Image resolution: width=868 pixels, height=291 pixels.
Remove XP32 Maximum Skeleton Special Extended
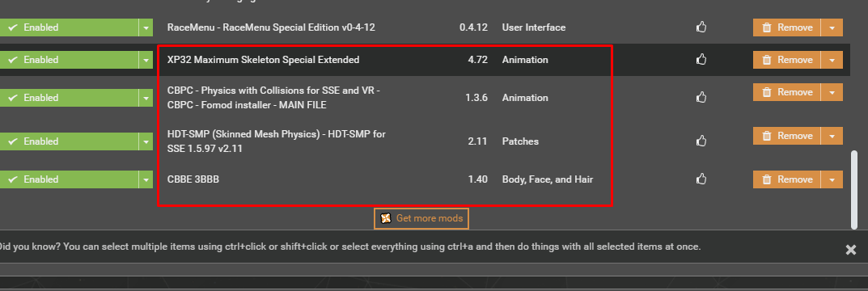coord(786,60)
